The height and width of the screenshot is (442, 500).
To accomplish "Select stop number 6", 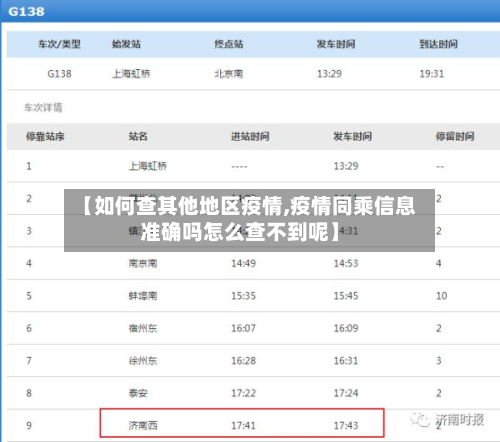I will pos(29,328).
